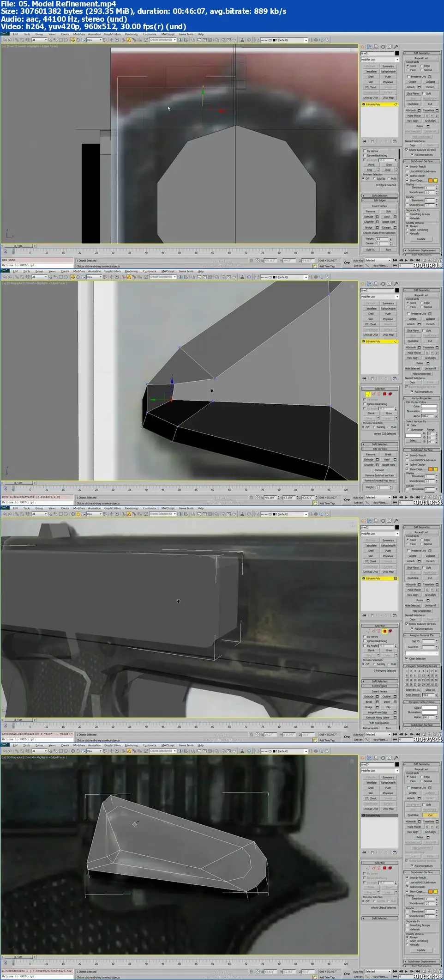In the 00:27:44 frame, open the Attach list box
Viewport: 444px width, 980px height.
click(419, 561)
